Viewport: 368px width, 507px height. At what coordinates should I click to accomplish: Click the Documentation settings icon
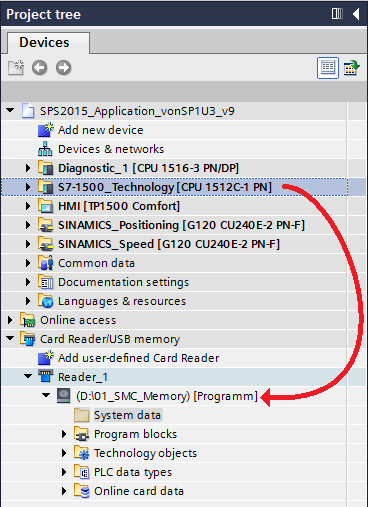click(45, 282)
